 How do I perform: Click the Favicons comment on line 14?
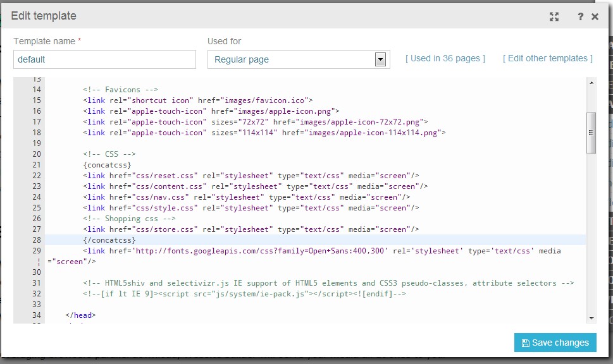coord(120,90)
